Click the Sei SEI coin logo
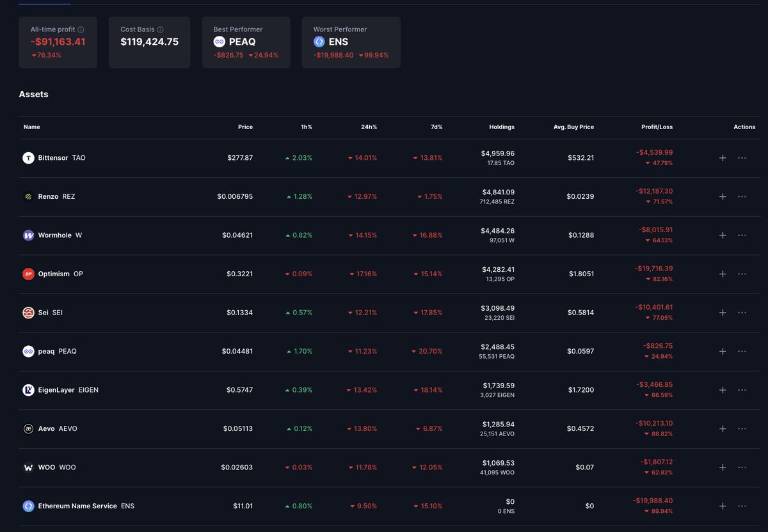The height and width of the screenshot is (532, 768). 28,313
